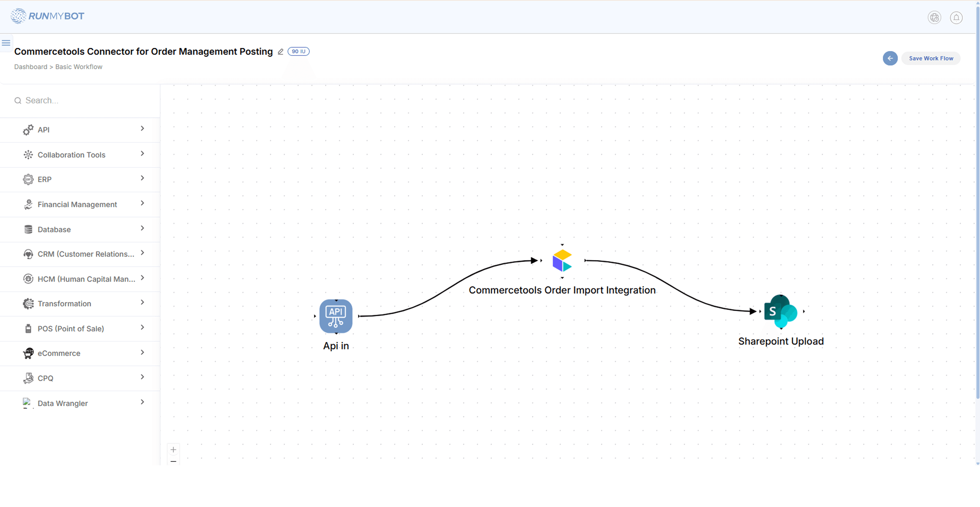Image resolution: width=980 pixels, height=507 pixels.
Task: Click the 90 IU badge
Action: (x=299, y=51)
